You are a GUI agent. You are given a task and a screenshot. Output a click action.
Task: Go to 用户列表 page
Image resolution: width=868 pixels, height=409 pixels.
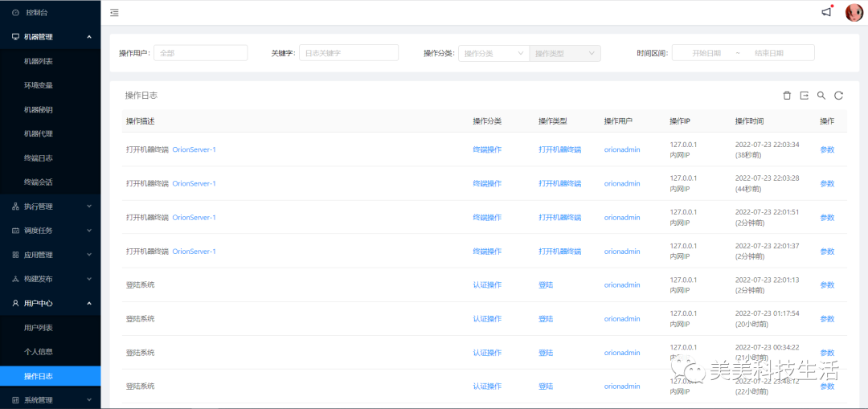click(x=51, y=328)
